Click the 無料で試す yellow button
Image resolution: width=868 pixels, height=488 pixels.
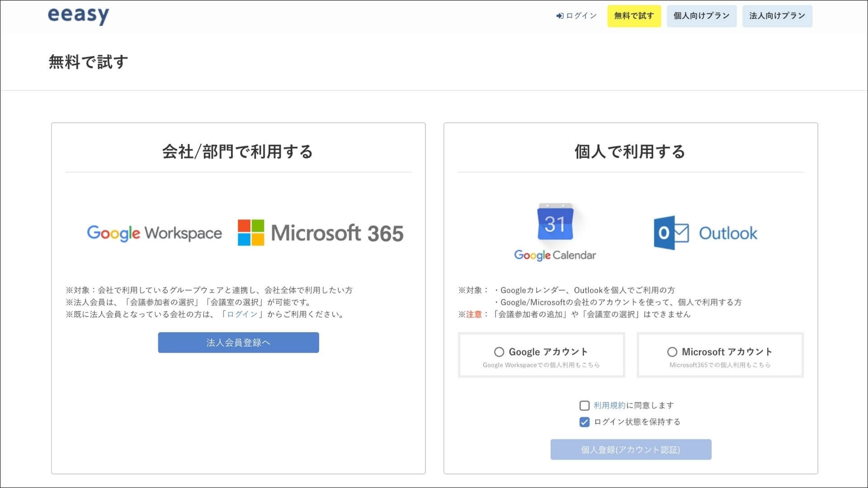[634, 16]
